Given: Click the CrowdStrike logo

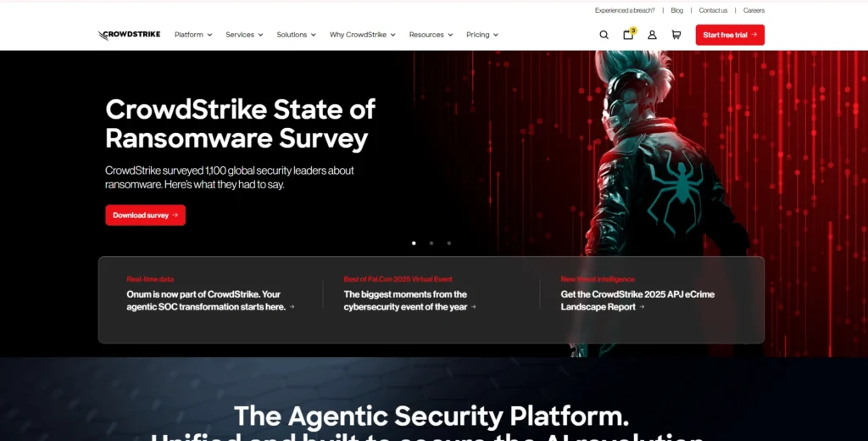Looking at the screenshot, I should pos(129,35).
